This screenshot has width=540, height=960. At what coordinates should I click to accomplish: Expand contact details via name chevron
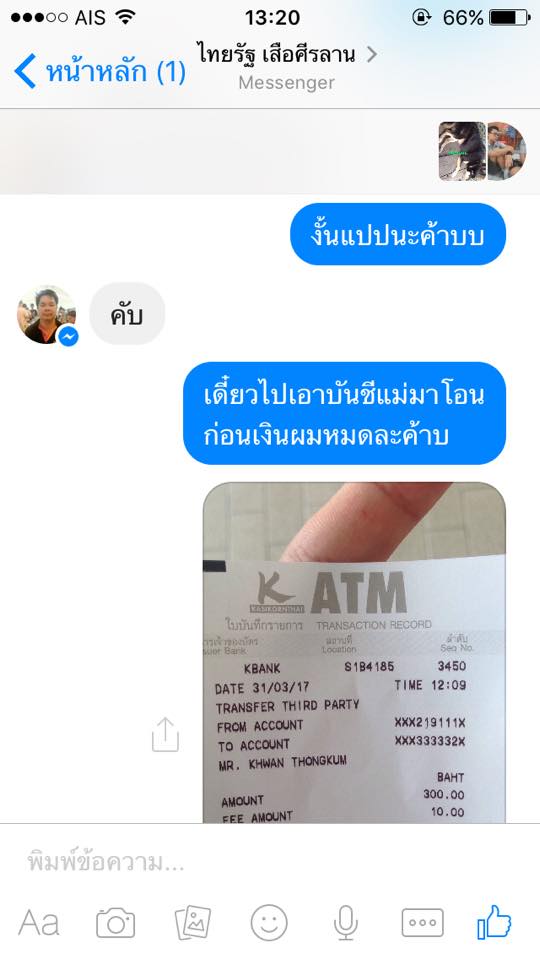click(371, 54)
